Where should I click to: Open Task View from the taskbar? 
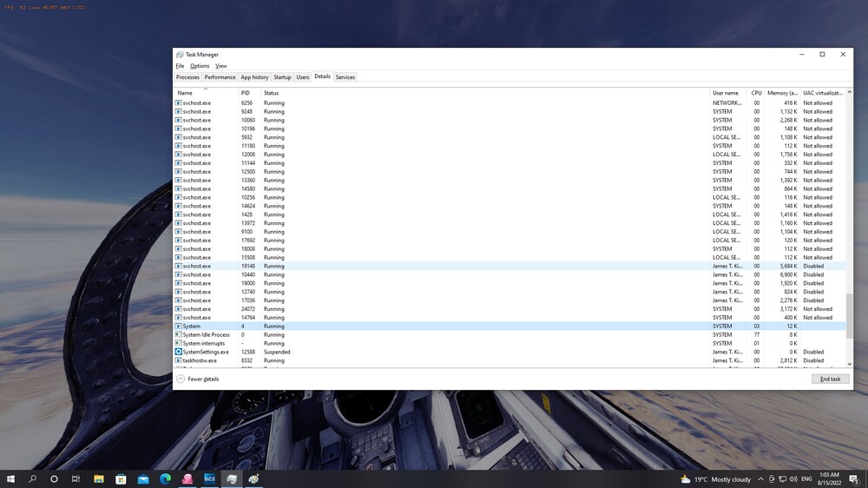coord(76,478)
